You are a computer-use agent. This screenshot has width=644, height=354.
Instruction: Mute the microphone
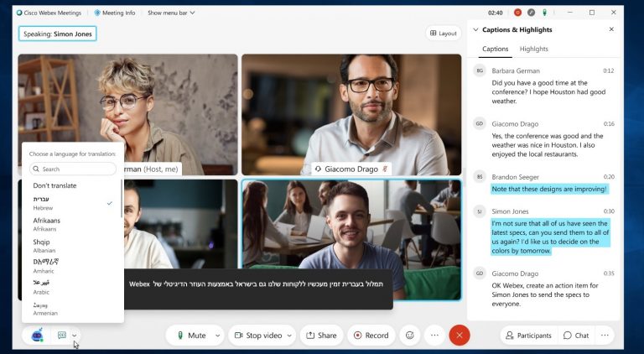click(191, 335)
